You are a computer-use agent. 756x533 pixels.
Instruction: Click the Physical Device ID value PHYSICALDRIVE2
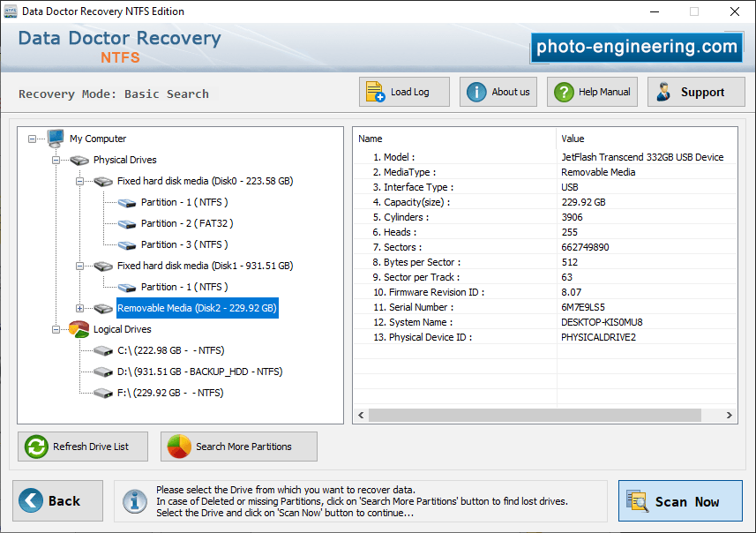coord(598,337)
